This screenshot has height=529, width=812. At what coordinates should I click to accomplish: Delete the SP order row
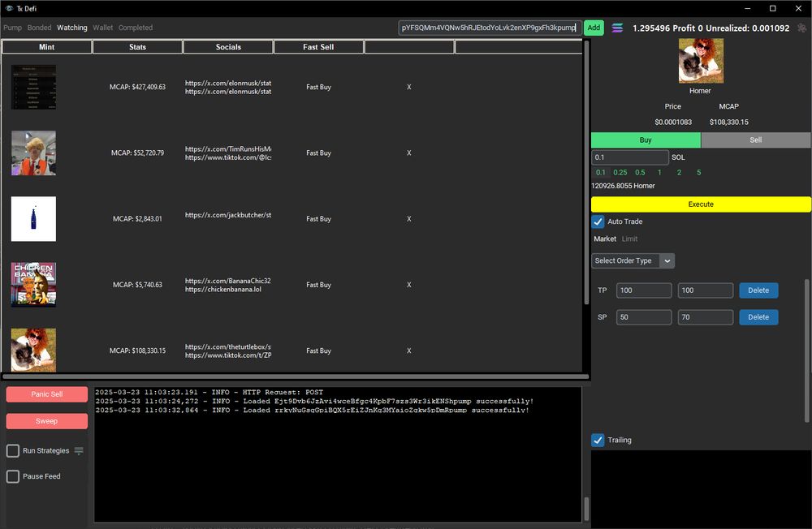click(758, 317)
